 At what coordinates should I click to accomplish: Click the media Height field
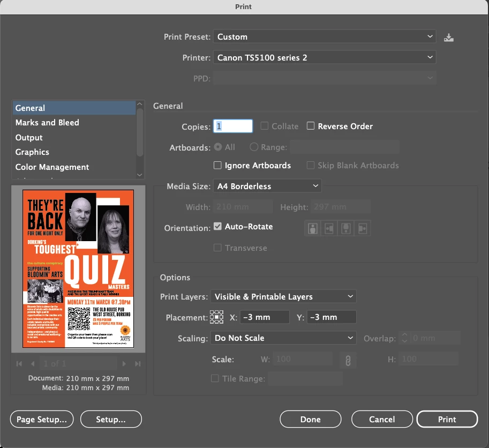[341, 206]
